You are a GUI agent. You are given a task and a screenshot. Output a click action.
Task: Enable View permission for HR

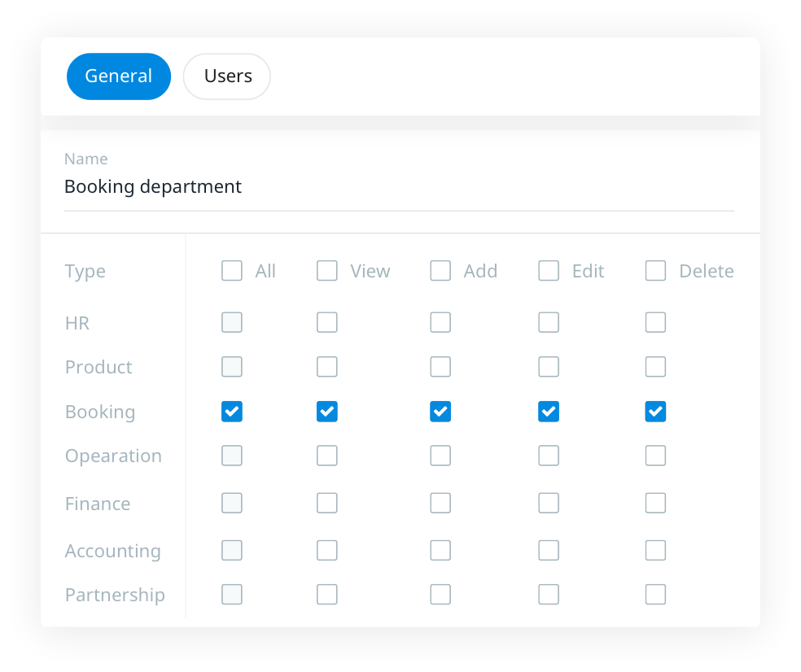coord(327,323)
